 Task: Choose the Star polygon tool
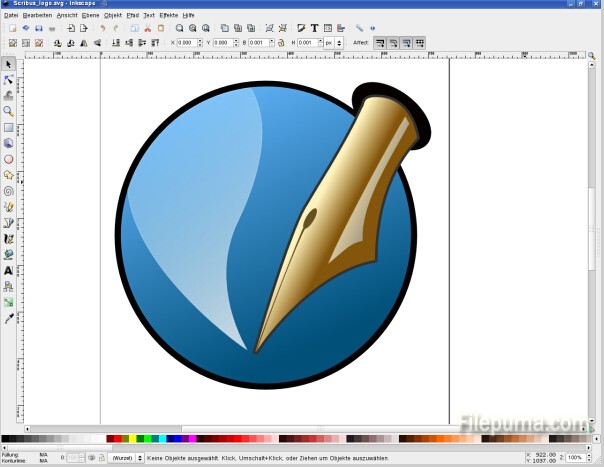9,175
